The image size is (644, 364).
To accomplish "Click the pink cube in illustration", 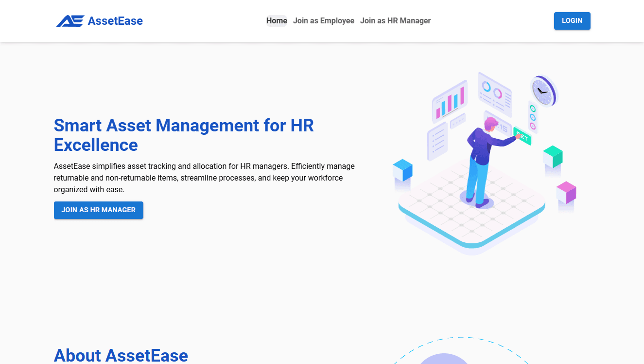I will pyautogui.click(x=566, y=192).
